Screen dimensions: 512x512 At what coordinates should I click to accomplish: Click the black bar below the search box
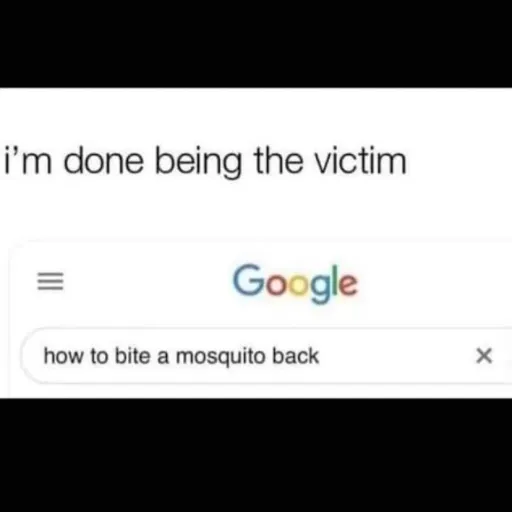pos(256,455)
